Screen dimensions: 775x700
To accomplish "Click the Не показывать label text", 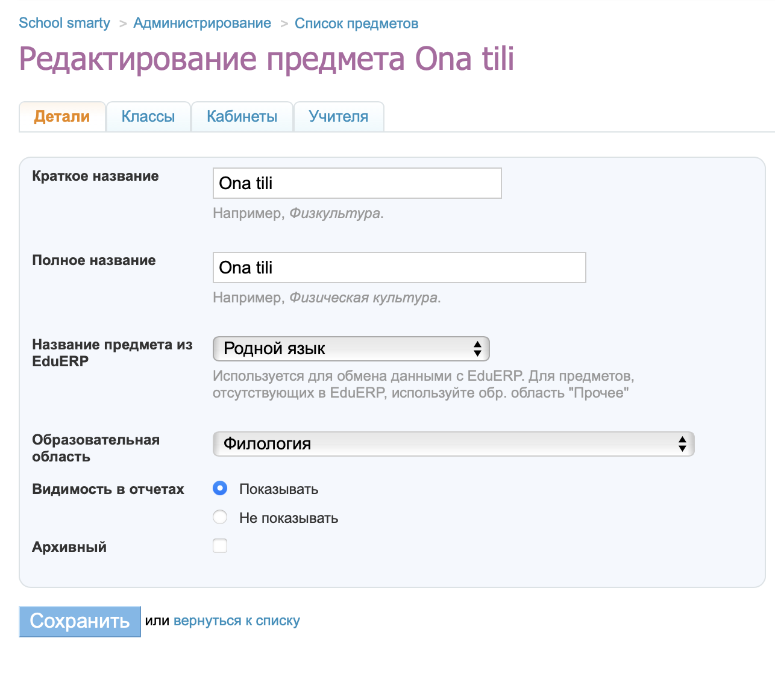I will [x=288, y=518].
